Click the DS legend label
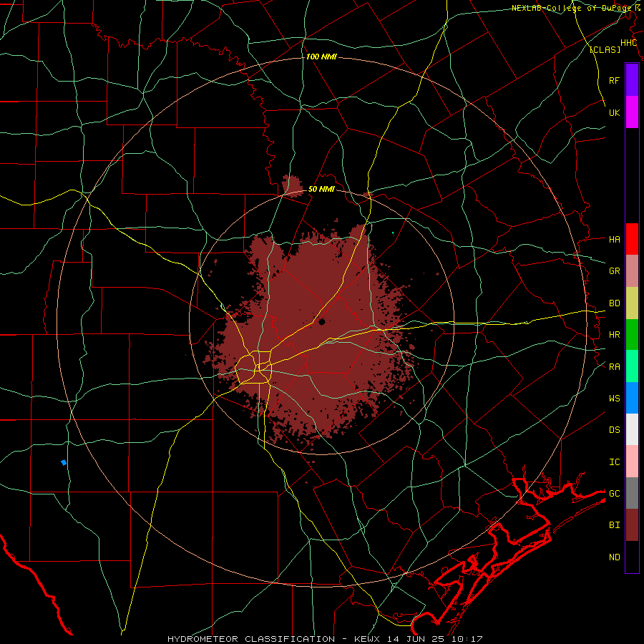The height and width of the screenshot is (644, 644). tap(614, 429)
